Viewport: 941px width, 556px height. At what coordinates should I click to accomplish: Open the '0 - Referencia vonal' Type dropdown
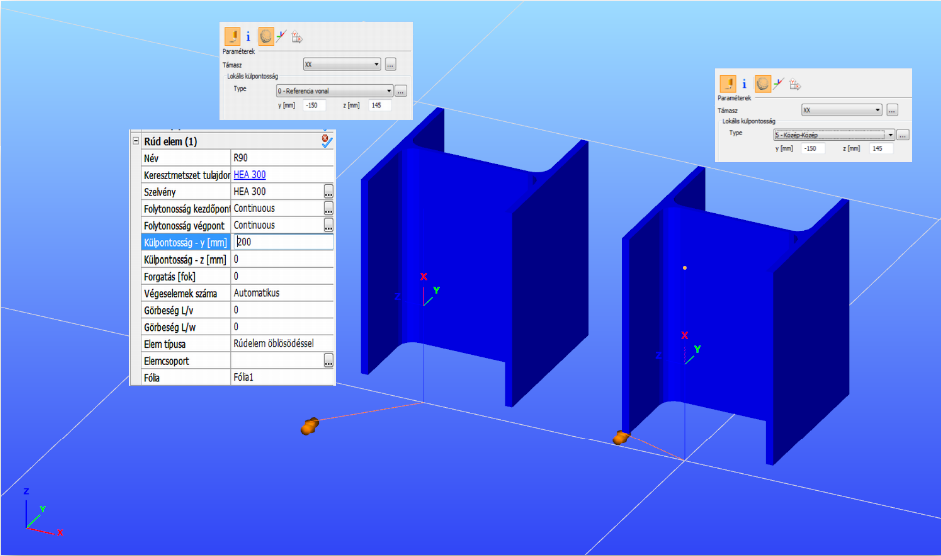pyautogui.click(x=334, y=91)
